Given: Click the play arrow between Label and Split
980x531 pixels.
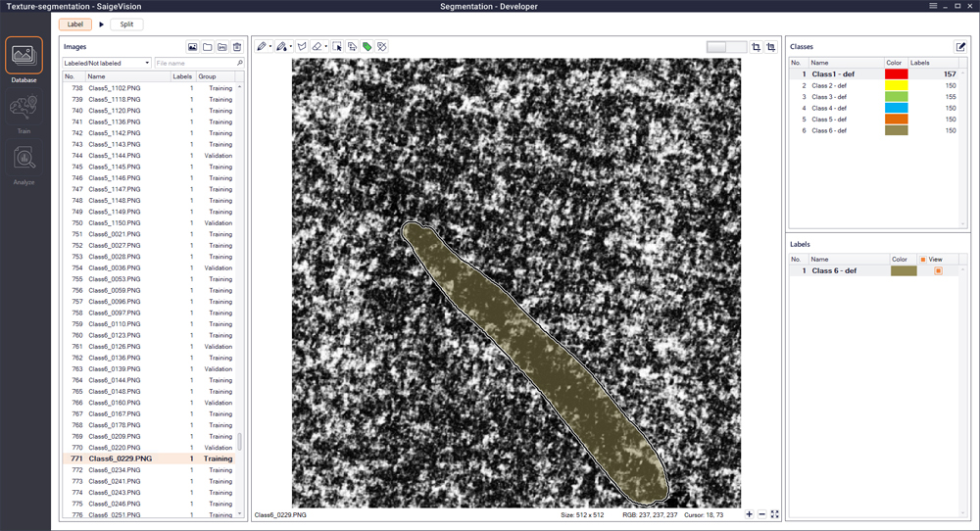Looking at the screenshot, I should 101,24.
